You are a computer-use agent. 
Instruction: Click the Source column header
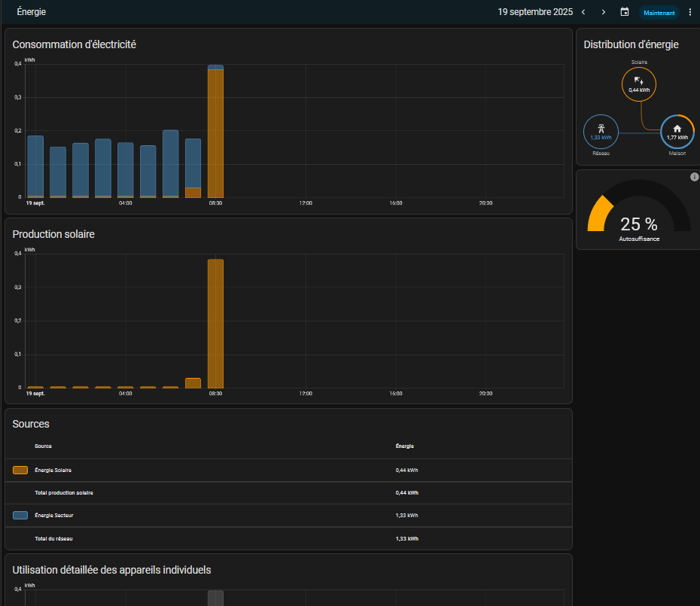44,446
